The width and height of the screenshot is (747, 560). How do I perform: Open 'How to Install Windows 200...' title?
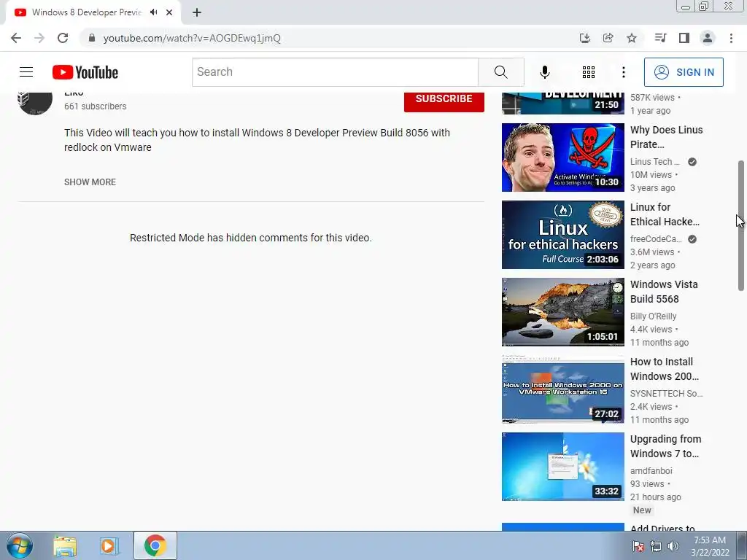click(x=664, y=368)
